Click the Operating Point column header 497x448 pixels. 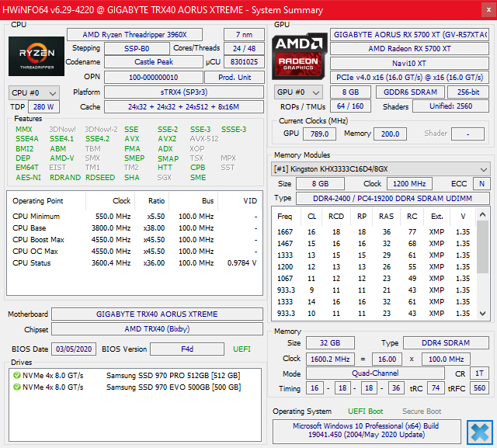47,201
